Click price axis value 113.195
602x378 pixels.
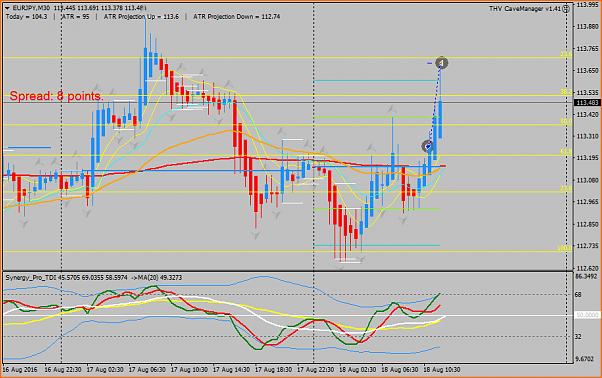(x=587, y=158)
